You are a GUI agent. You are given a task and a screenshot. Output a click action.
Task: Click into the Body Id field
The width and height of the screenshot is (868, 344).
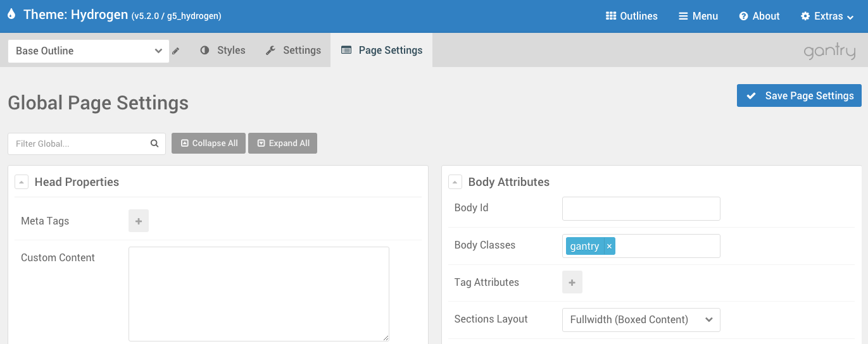coord(641,209)
